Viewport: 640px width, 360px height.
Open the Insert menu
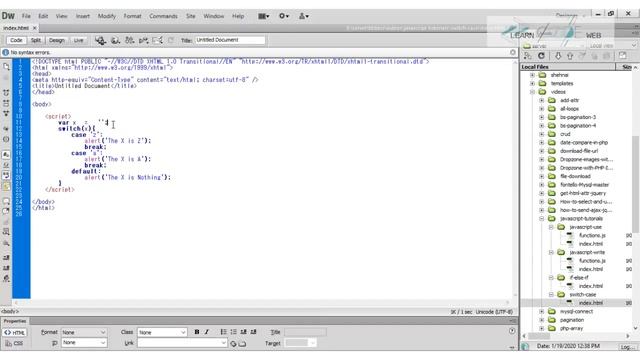click(82, 16)
